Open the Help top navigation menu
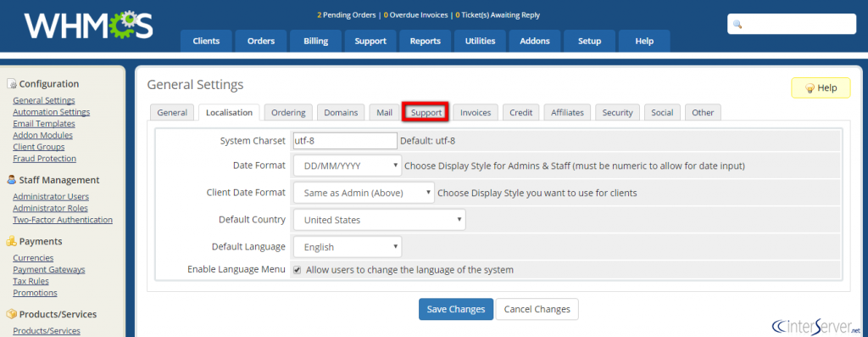This screenshot has height=337, width=868. pos(644,41)
